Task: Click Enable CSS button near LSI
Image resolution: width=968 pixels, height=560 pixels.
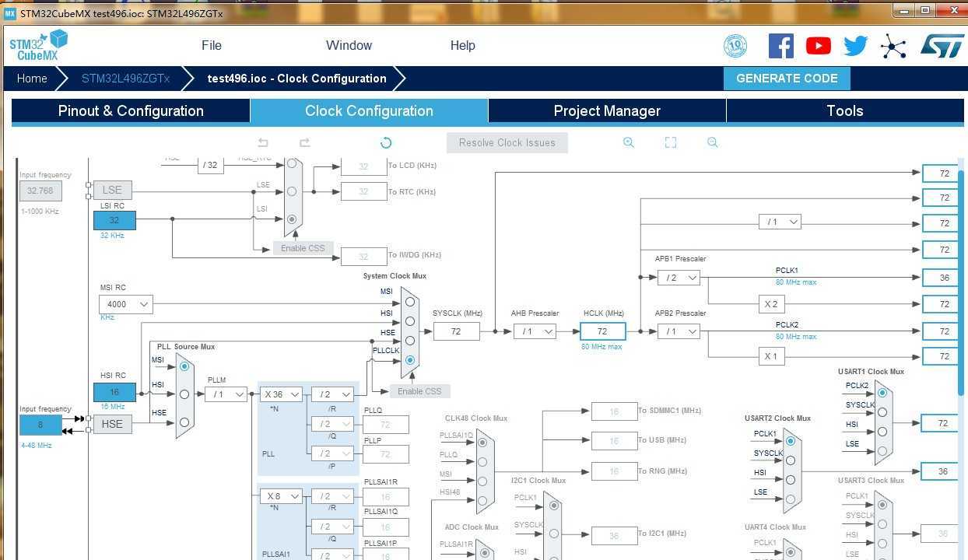Action: tap(303, 248)
